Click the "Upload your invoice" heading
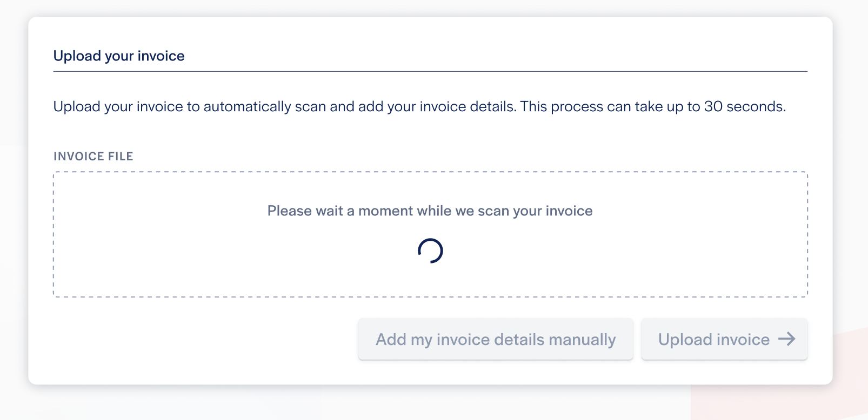 pyautogui.click(x=118, y=55)
